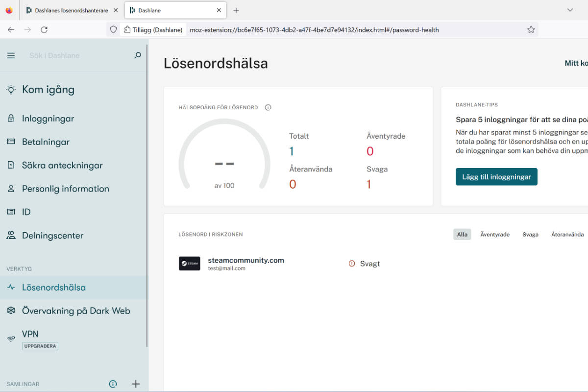
Task: Click the sharing people icon beside Delningscenter
Action: tap(11, 236)
